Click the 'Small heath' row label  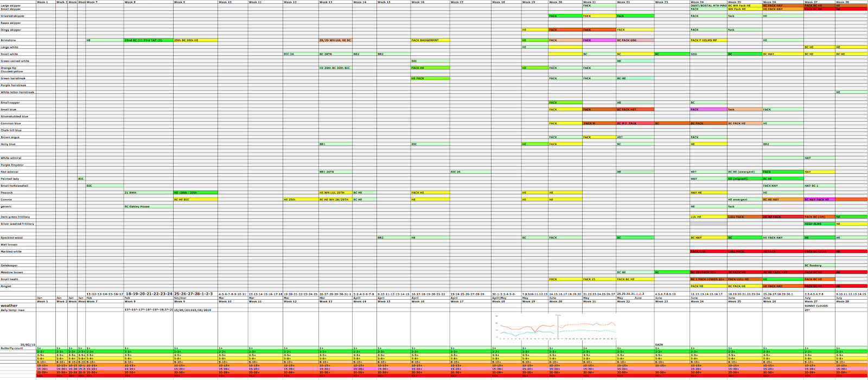click(9, 280)
